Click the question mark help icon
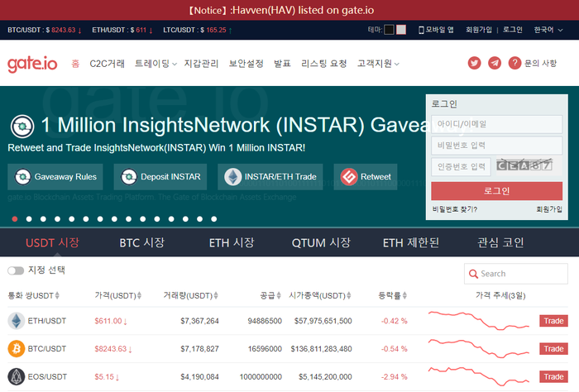Image resolution: width=579 pixels, height=392 pixels. [514, 63]
